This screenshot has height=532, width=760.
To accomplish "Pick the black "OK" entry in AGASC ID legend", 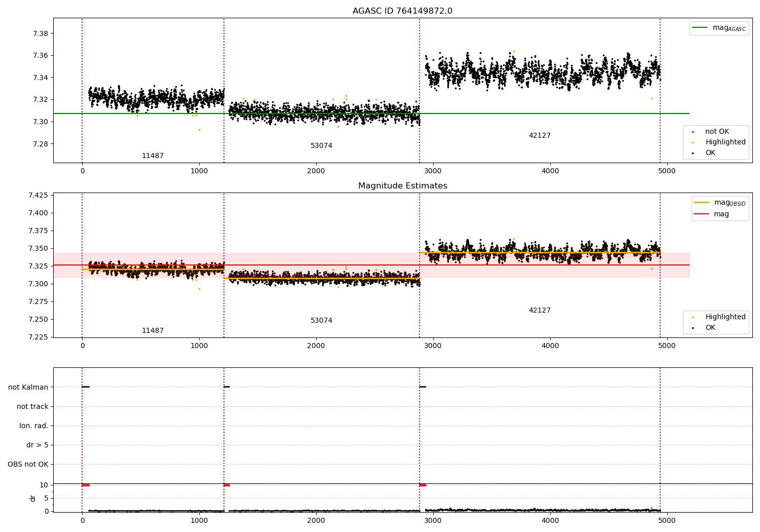I will point(704,153).
